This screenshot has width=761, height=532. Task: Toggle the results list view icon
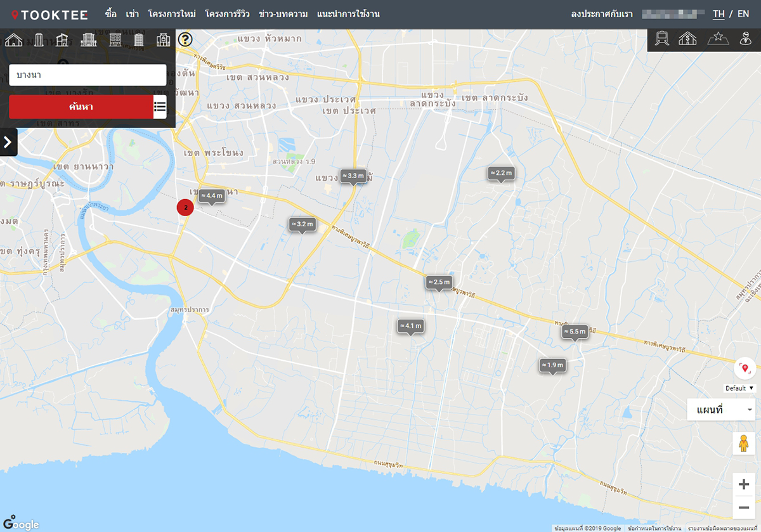pos(160,107)
